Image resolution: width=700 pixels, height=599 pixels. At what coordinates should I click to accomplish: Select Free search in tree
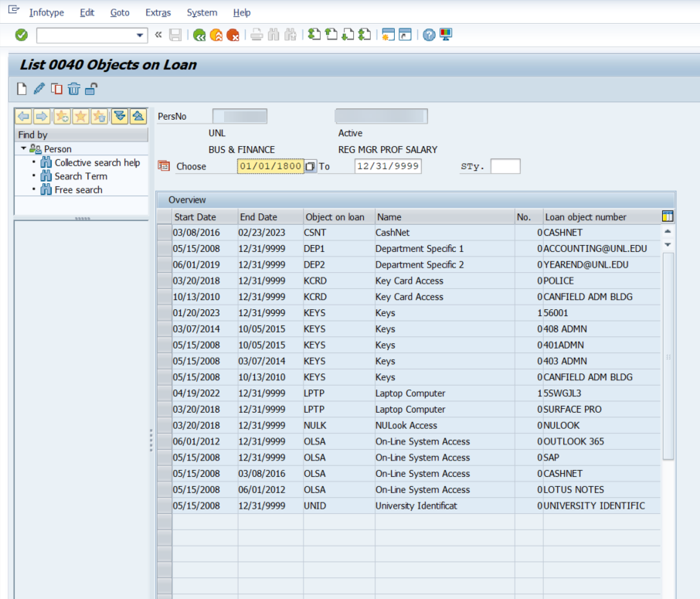[79, 190]
